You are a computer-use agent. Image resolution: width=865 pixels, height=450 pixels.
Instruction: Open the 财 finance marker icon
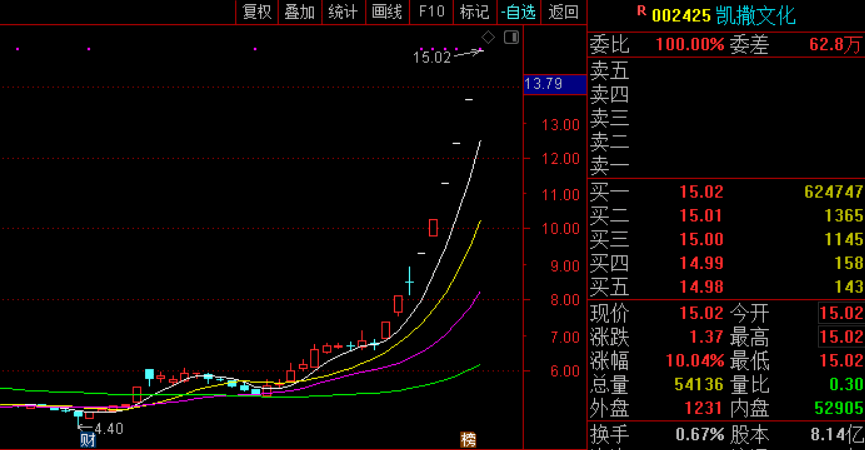click(88, 440)
